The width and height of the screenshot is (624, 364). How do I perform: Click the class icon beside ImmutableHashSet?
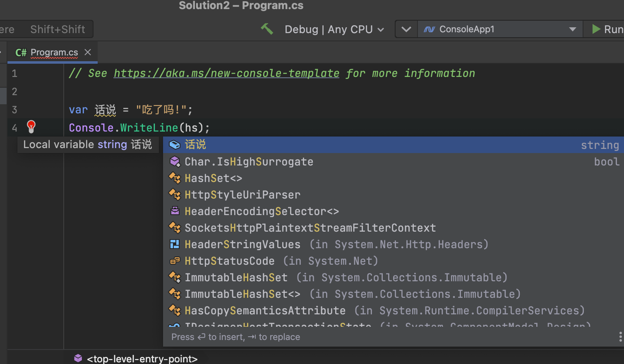(x=175, y=277)
